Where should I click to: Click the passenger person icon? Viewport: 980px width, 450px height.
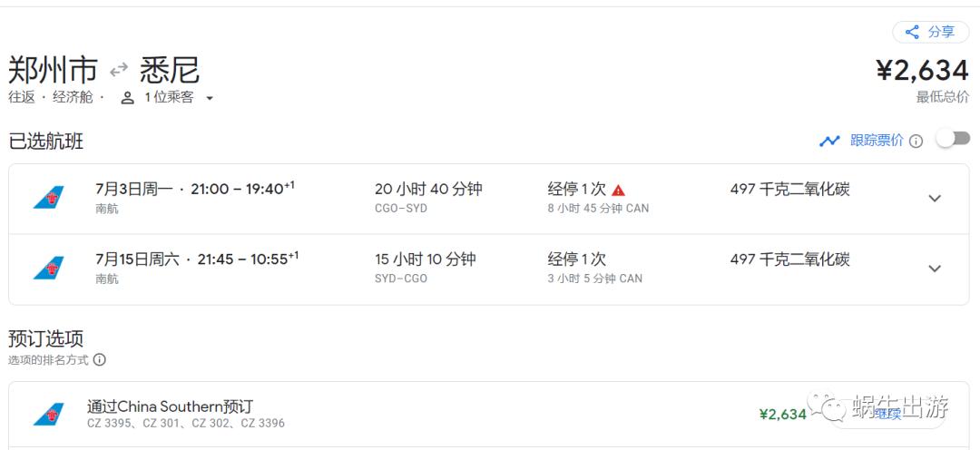coord(128,98)
